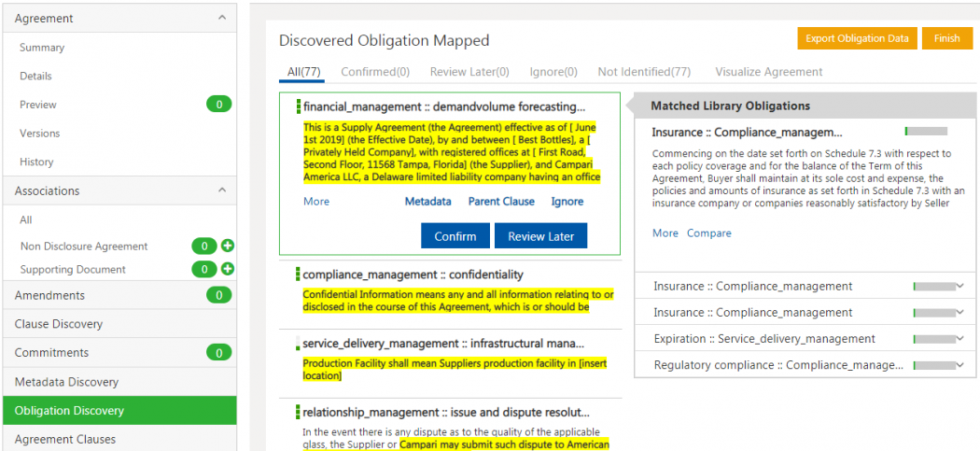Screen dimensions: 980x451
Task: Switch to the Not Identified(77) tab
Action: (x=644, y=72)
